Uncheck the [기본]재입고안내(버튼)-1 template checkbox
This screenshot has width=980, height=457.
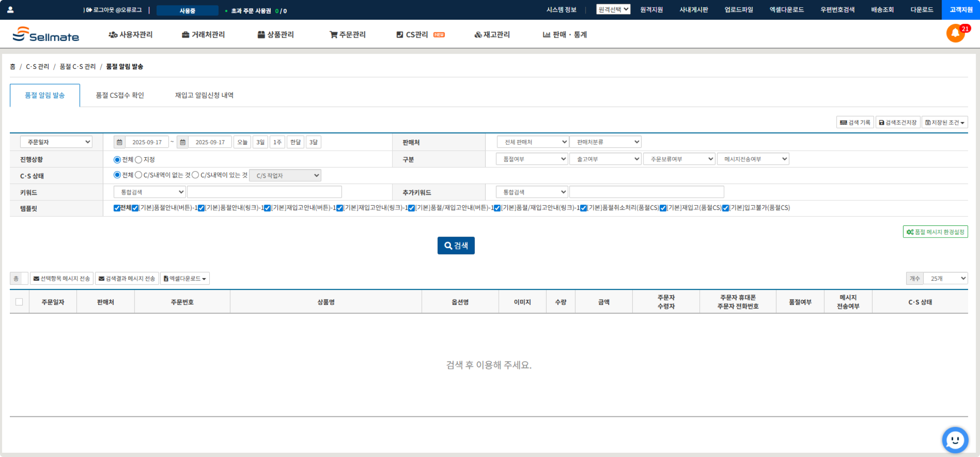point(267,208)
